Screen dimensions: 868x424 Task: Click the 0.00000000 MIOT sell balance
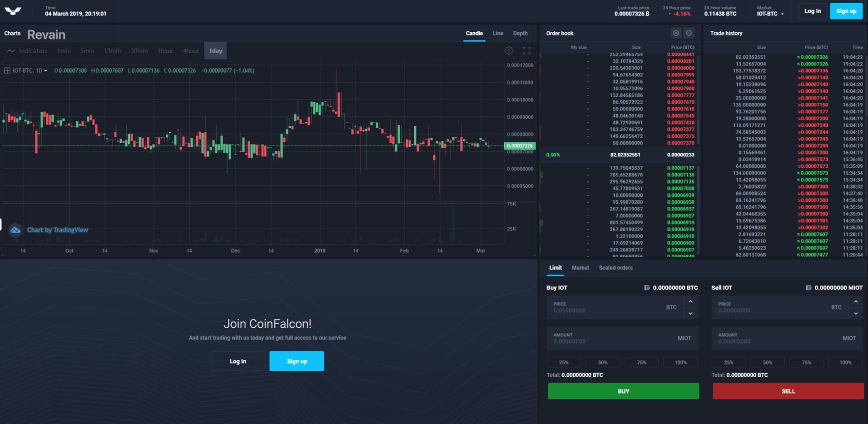point(838,288)
